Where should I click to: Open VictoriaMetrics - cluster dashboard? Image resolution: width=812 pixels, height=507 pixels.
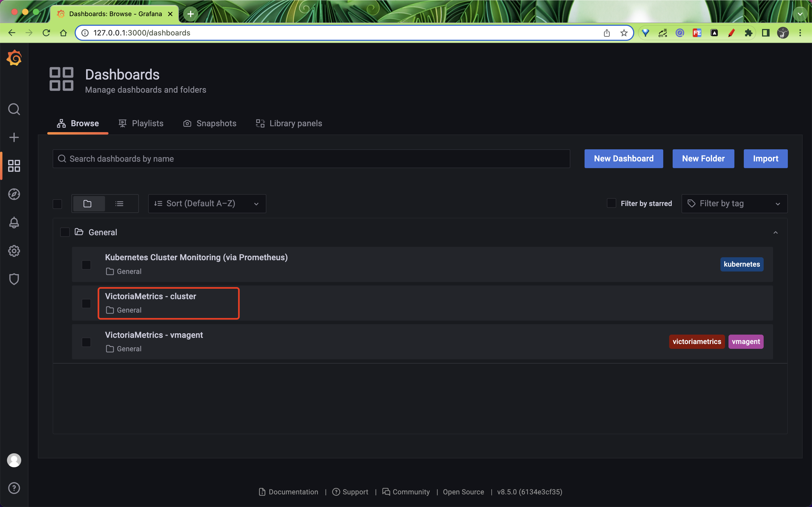tap(151, 296)
